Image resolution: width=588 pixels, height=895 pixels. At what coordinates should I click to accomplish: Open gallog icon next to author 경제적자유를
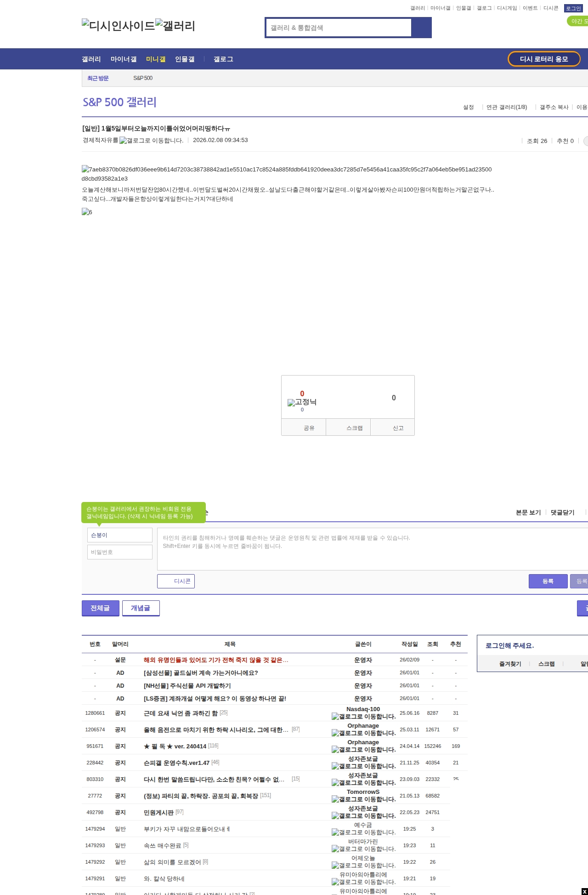(151, 141)
